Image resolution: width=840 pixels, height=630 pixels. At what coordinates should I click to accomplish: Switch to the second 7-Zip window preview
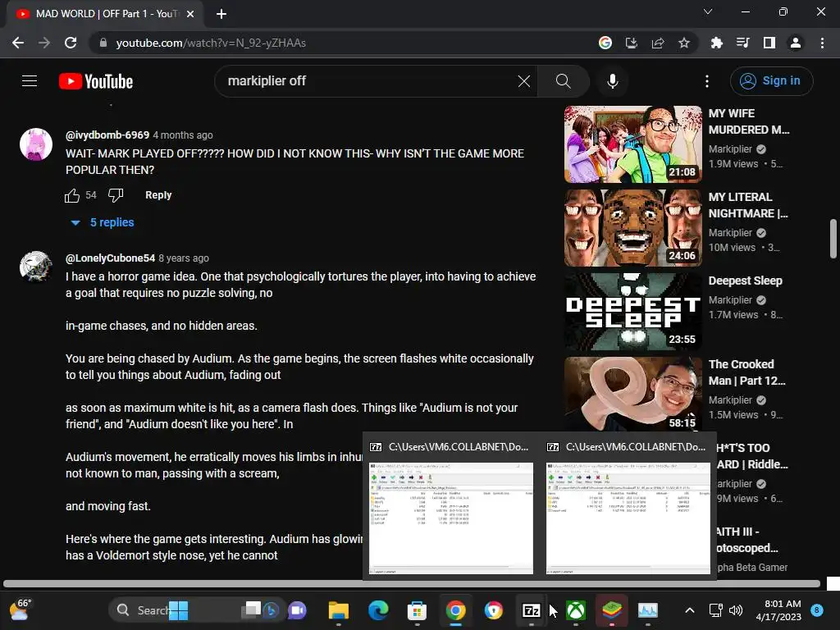point(628,518)
